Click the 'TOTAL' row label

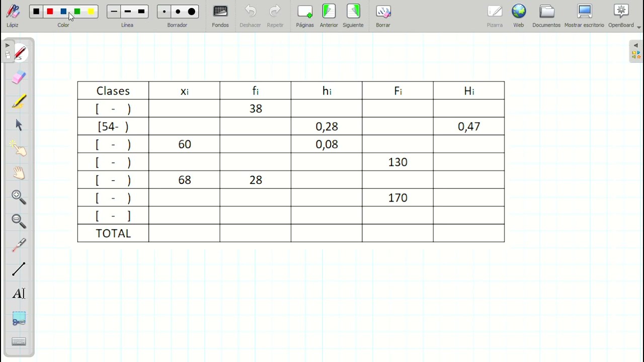(113, 233)
